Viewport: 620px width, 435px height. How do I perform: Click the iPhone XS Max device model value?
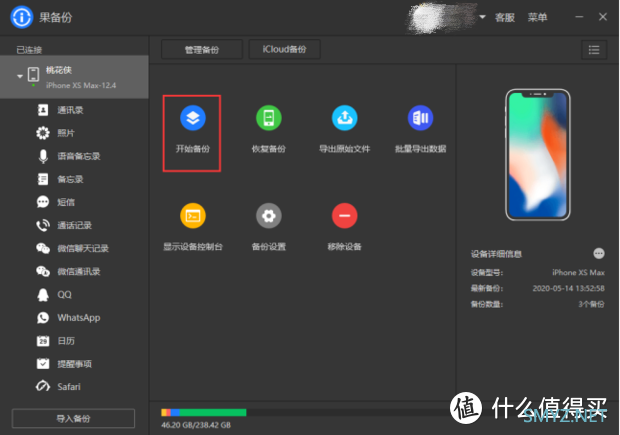578,272
